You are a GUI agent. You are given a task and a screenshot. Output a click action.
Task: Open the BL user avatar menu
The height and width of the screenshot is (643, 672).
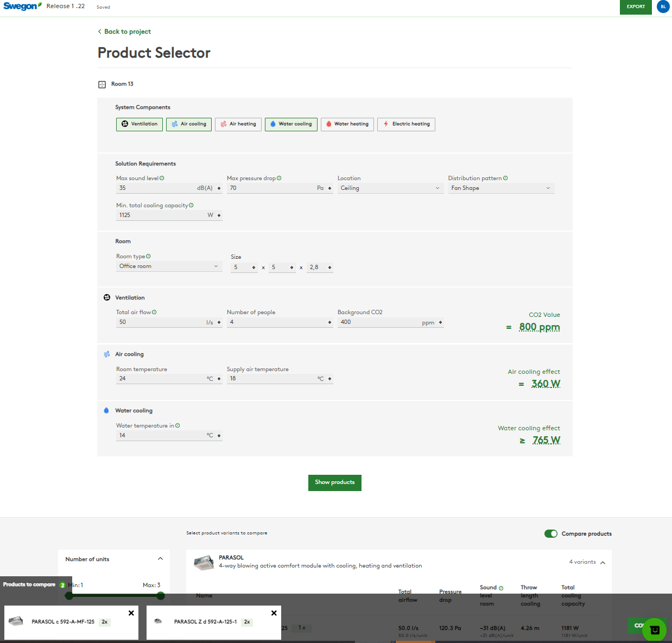coord(663,7)
